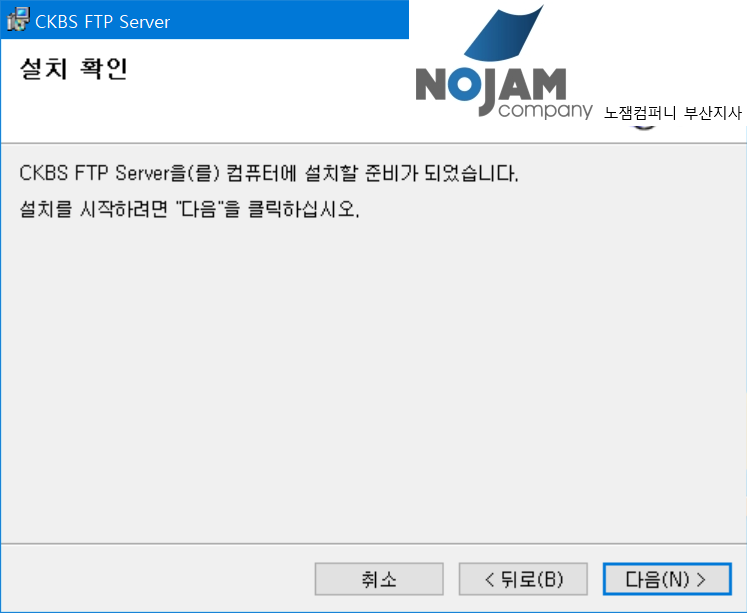Click the gray letter N in the NOJAM logo

(431, 84)
